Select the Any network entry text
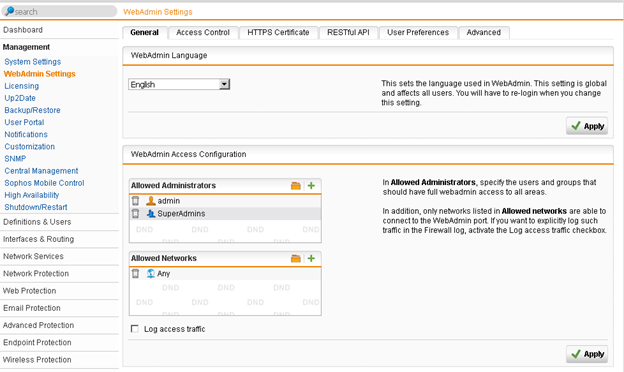Screen dimensions: 624x372 (164, 274)
